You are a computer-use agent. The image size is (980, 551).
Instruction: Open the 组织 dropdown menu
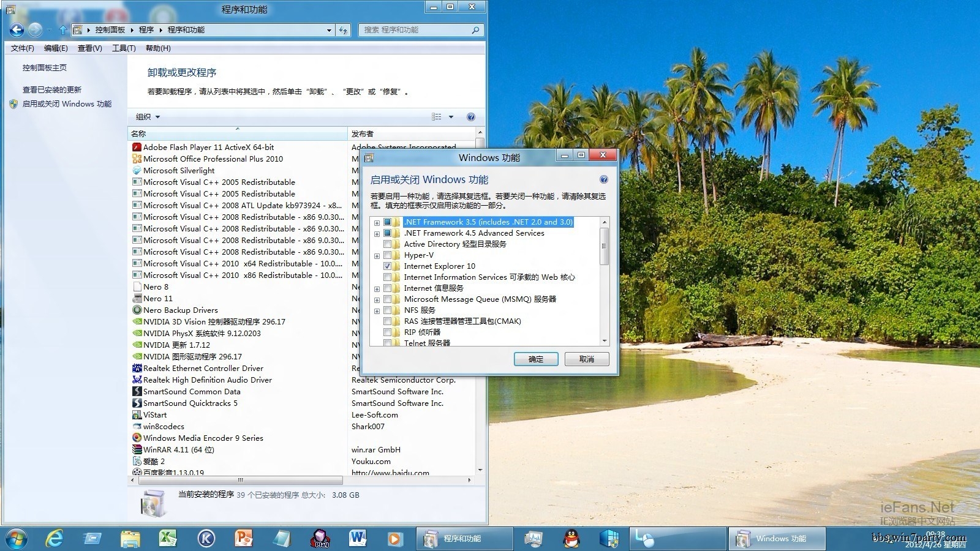click(148, 117)
